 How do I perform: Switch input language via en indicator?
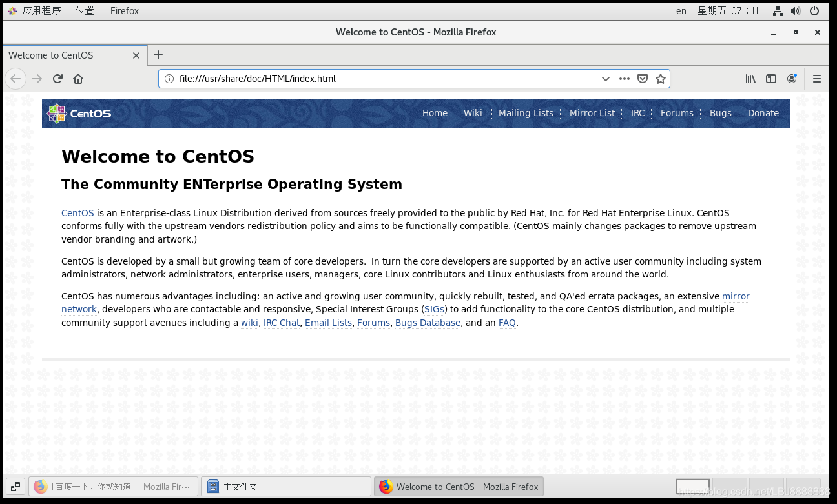[681, 10]
